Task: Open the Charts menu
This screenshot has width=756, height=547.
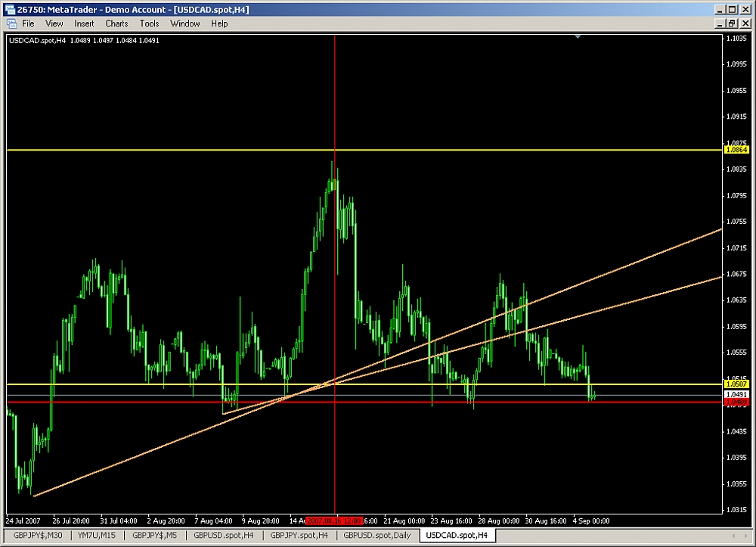Action: click(x=116, y=23)
